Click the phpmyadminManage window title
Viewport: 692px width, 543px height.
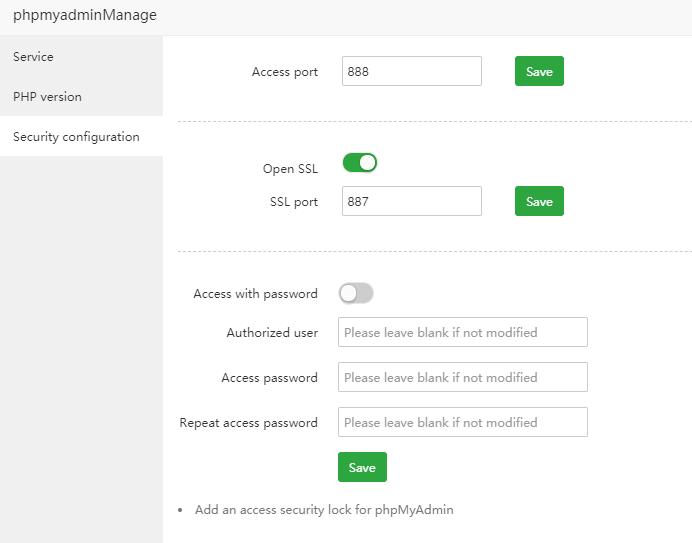[x=85, y=16]
